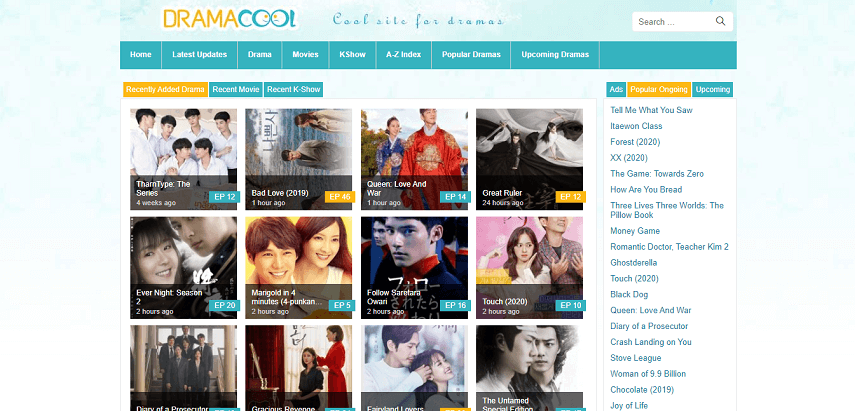The height and width of the screenshot is (411, 855).
Task: Open Tell Me What You Saw link
Action: [651, 110]
